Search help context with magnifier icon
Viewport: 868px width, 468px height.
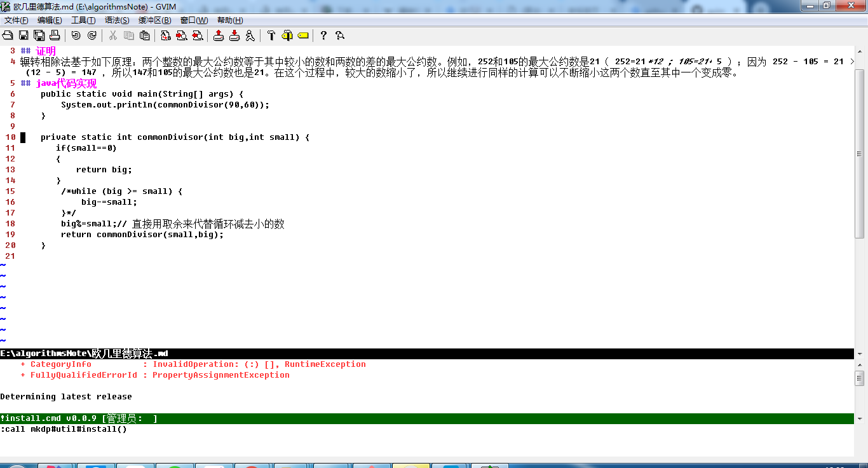pos(339,36)
